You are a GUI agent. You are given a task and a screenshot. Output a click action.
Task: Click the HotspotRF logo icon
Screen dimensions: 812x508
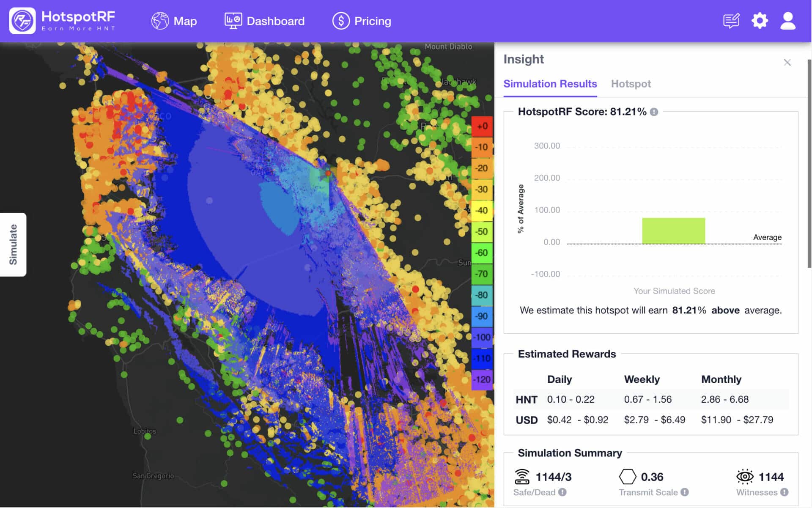22,21
